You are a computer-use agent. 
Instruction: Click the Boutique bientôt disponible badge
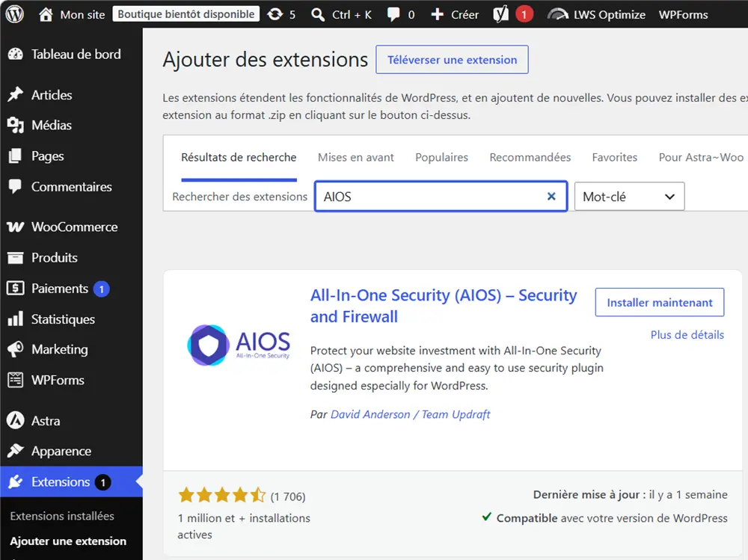click(x=186, y=14)
